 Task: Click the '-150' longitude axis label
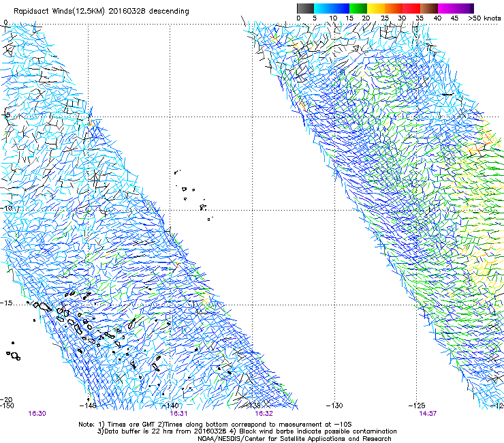[7, 406]
